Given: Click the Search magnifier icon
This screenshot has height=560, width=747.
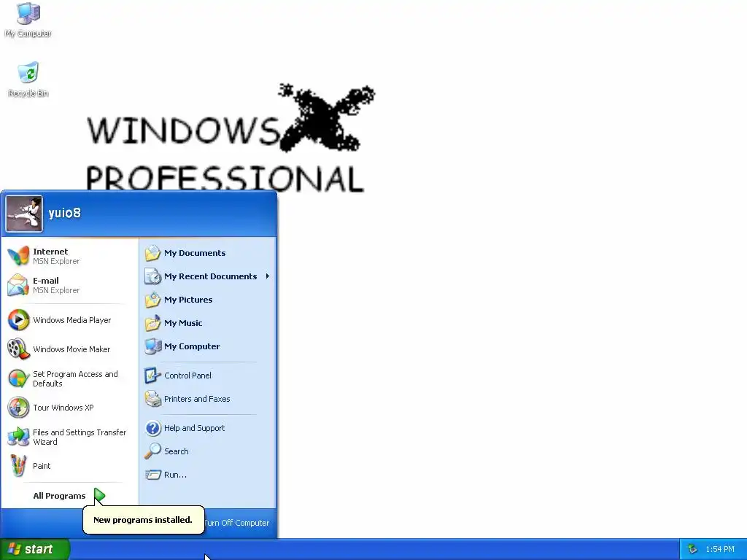Looking at the screenshot, I should point(153,451).
